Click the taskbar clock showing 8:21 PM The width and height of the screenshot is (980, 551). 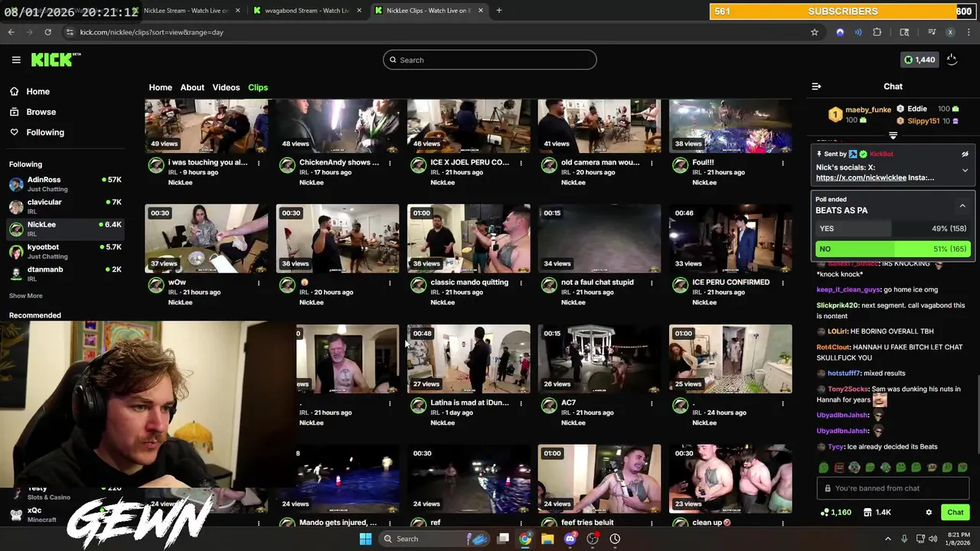tap(959, 539)
